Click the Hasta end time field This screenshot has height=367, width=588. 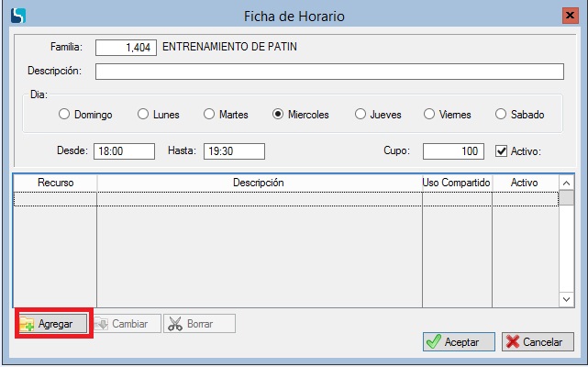[233, 151]
